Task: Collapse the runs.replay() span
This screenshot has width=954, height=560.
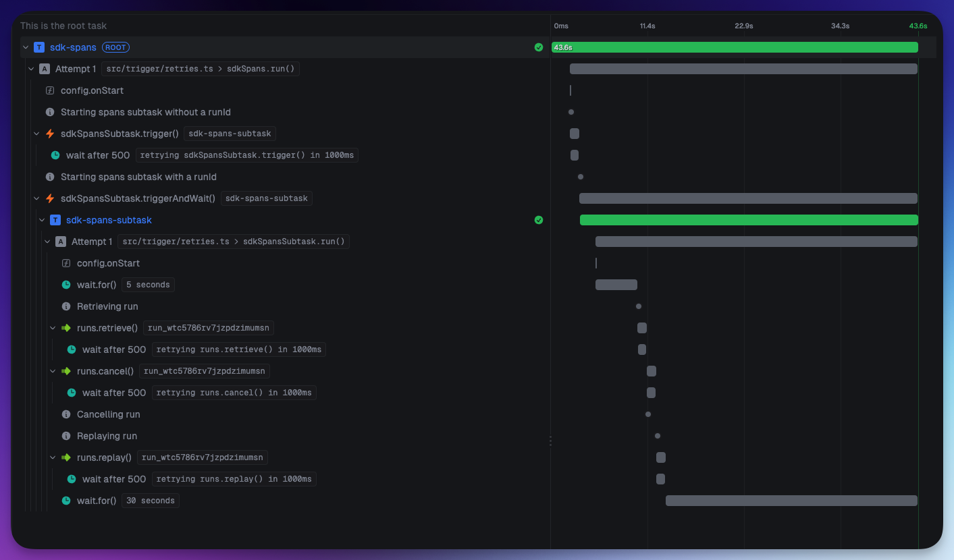Action: 53,457
